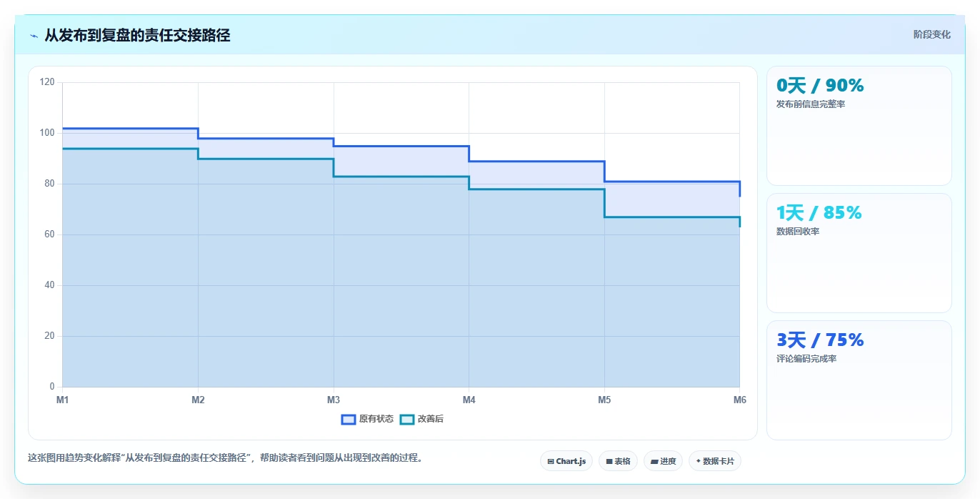Click the 进度 tag chip
Image resolution: width=980 pixels, height=499 pixels.
[x=663, y=461]
